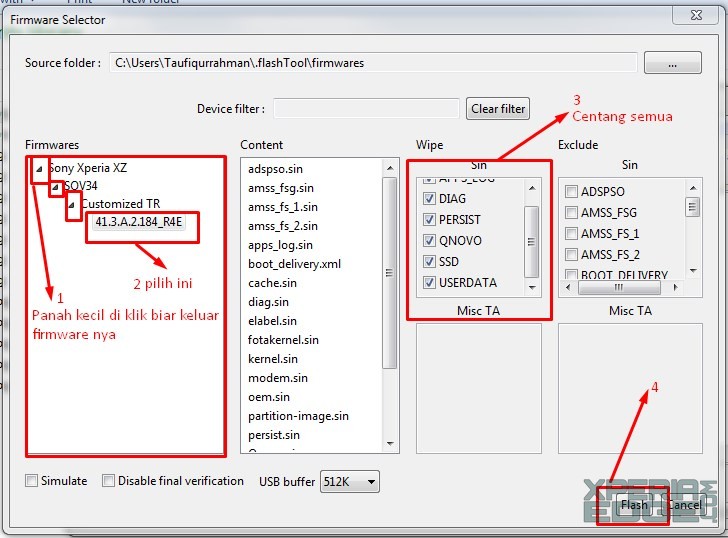Select kernel.sin in Content list

click(273, 359)
